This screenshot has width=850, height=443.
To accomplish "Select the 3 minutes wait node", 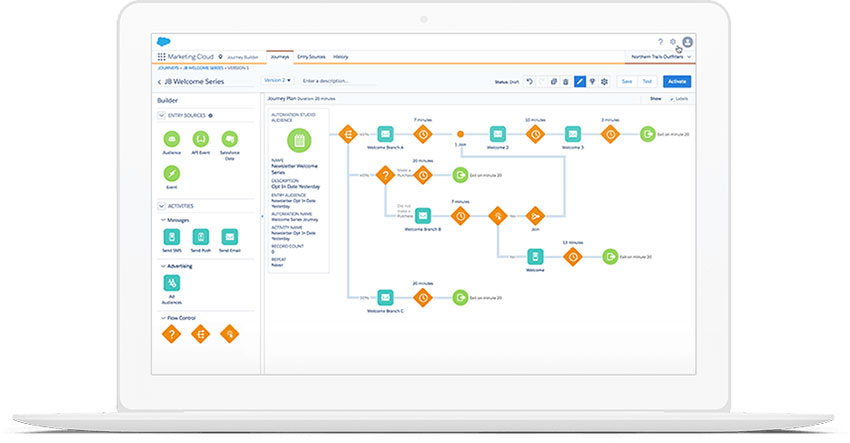I will click(x=610, y=134).
